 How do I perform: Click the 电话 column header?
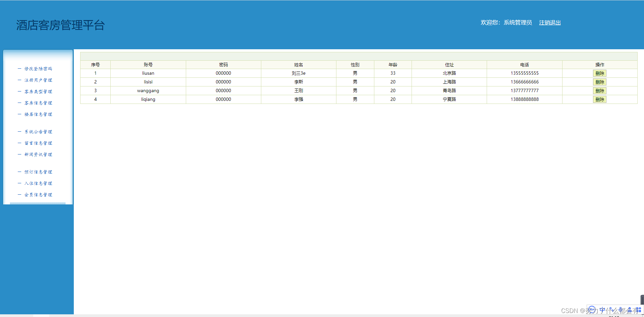tap(524, 65)
